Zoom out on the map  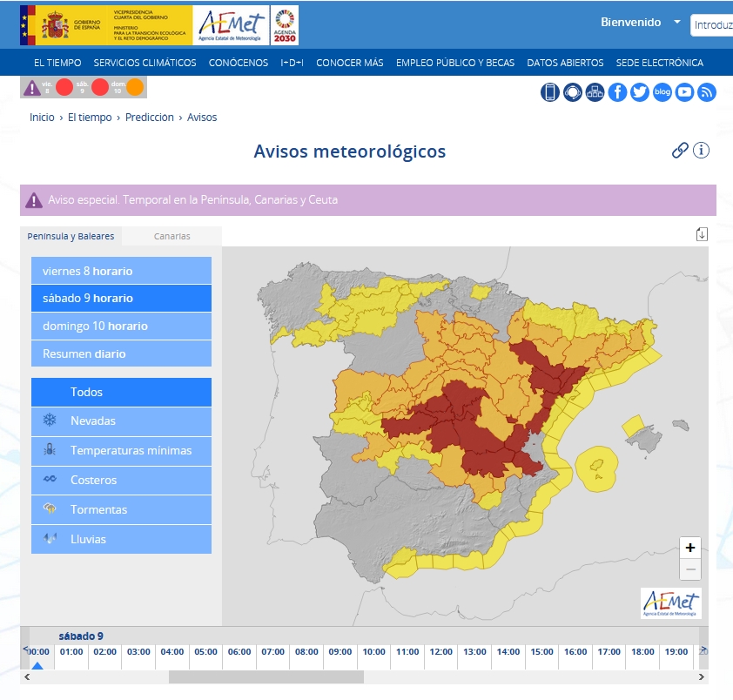pos(690,569)
